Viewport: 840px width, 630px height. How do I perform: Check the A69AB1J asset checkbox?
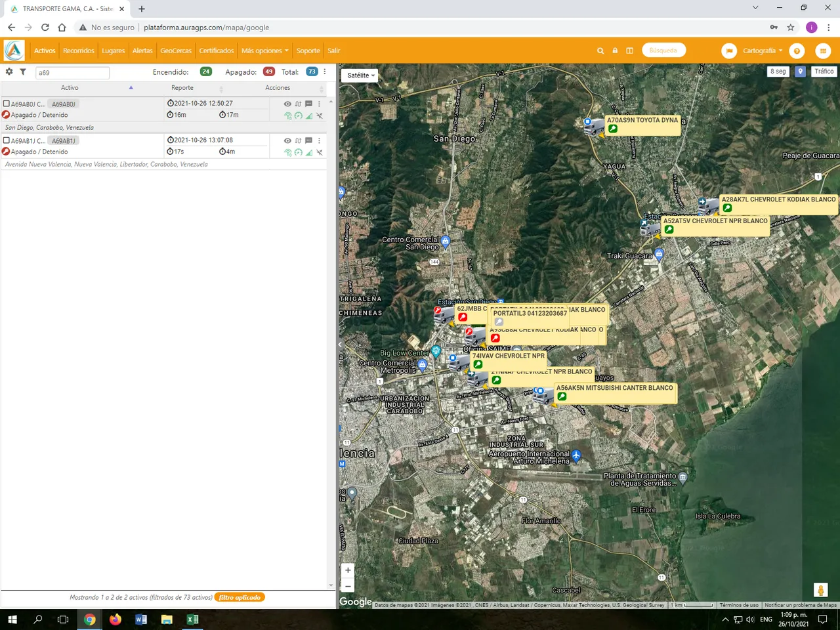[x=7, y=140]
